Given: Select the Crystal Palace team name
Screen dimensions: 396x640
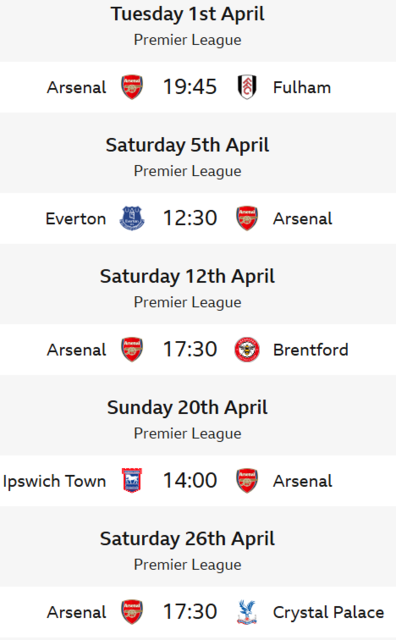Looking at the screenshot, I should pyautogui.click(x=329, y=613).
